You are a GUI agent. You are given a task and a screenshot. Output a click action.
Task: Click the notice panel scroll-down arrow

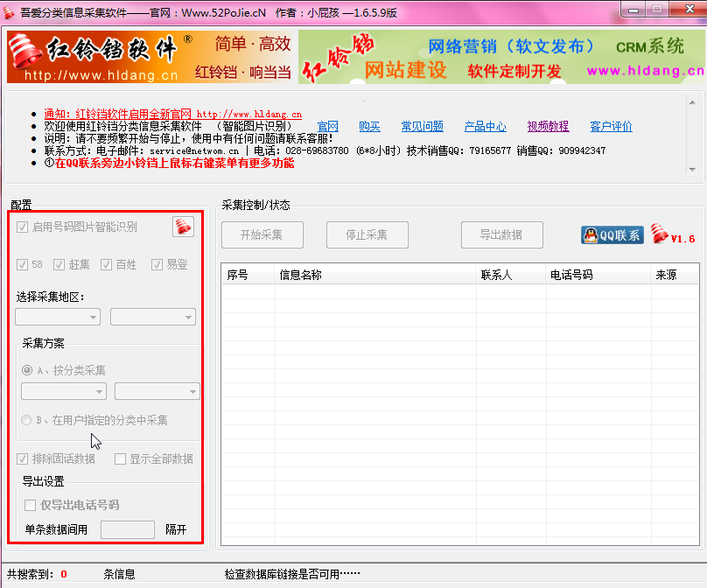(692, 170)
